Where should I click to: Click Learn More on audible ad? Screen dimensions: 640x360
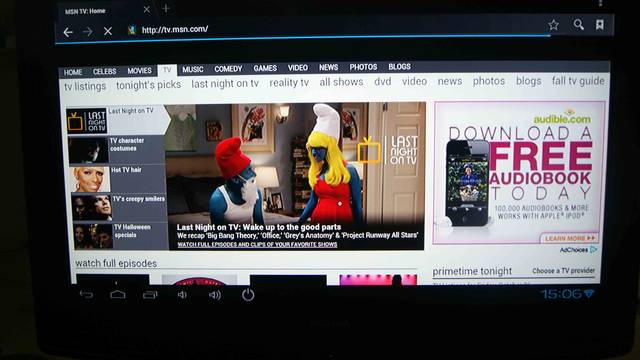point(570,238)
